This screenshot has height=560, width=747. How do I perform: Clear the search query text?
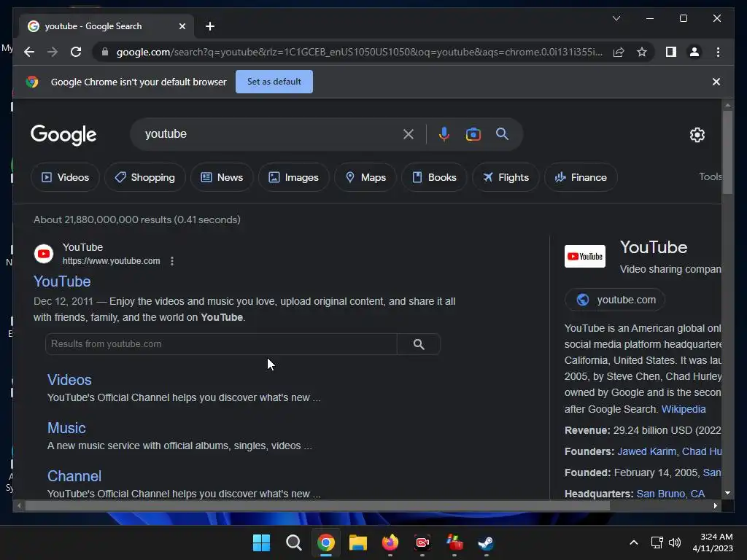pos(409,134)
